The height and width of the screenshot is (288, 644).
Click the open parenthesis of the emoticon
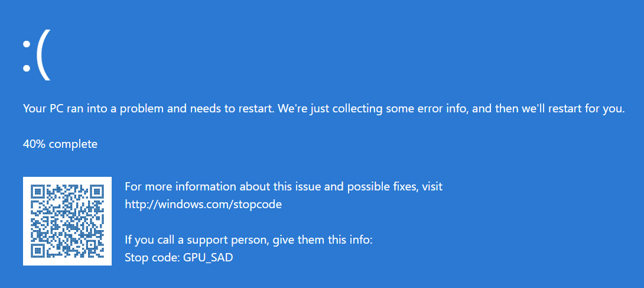pyautogui.click(x=44, y=55)
